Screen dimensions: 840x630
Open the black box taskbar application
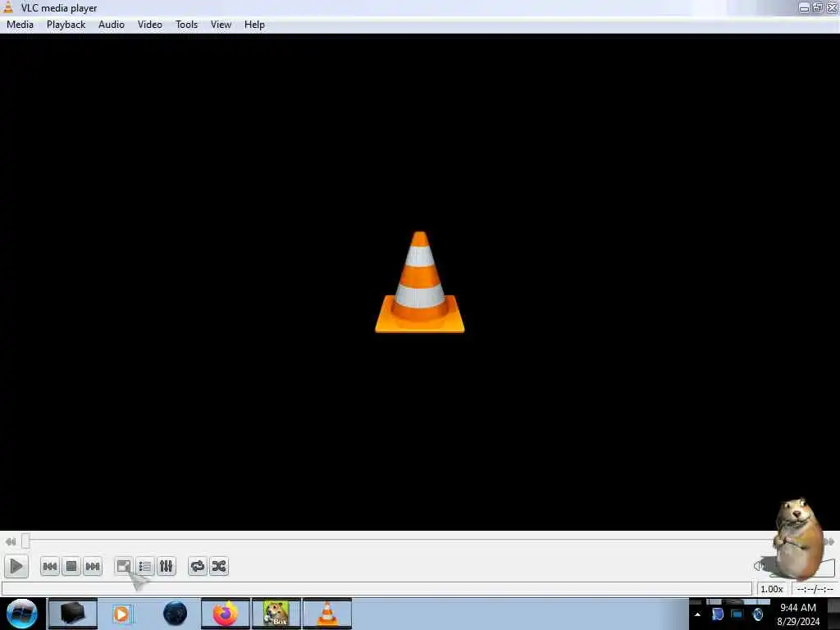(73, 614)
